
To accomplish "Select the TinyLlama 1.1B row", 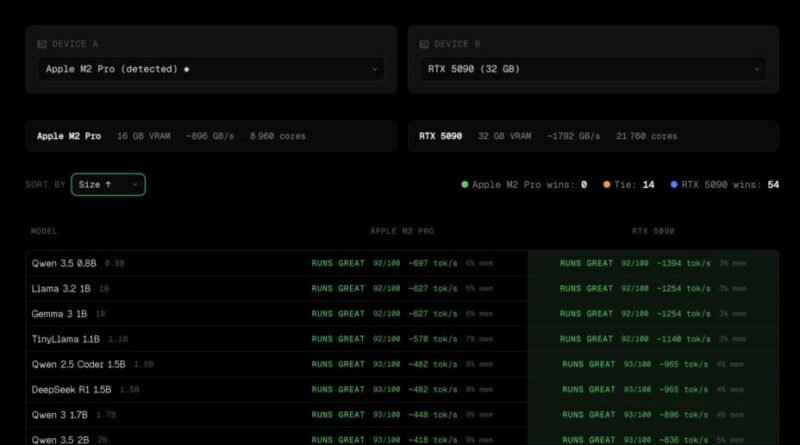I will 64,339.
